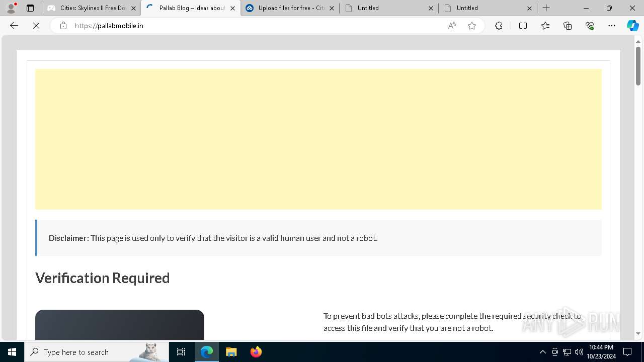This screenshot has width=644, height=362.
Task: Close the second Untitled tab
Action: pyautogui.click(x=529, y=8)
